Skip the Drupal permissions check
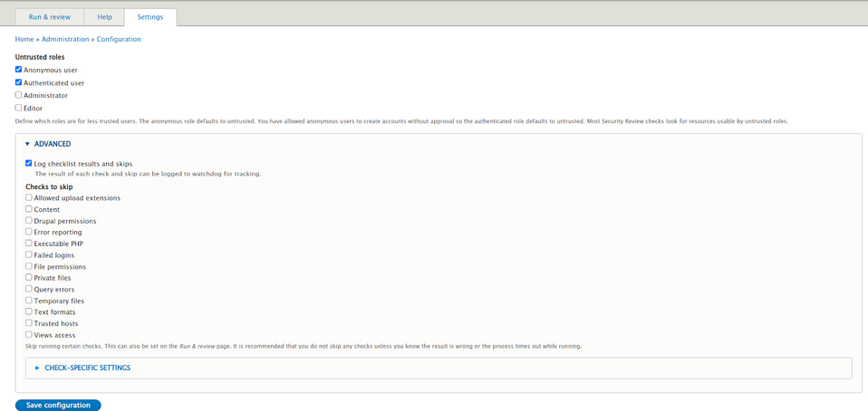 [29, 220]
